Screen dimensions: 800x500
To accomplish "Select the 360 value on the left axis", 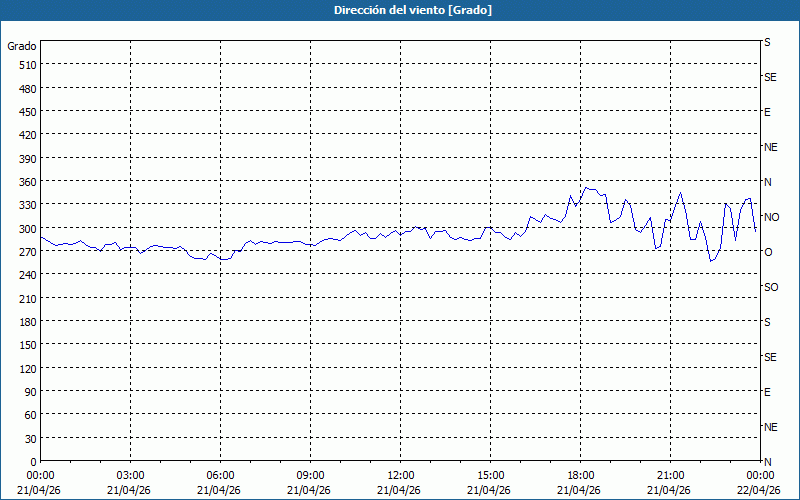I will pyautogui.click(x=25, y=181).
